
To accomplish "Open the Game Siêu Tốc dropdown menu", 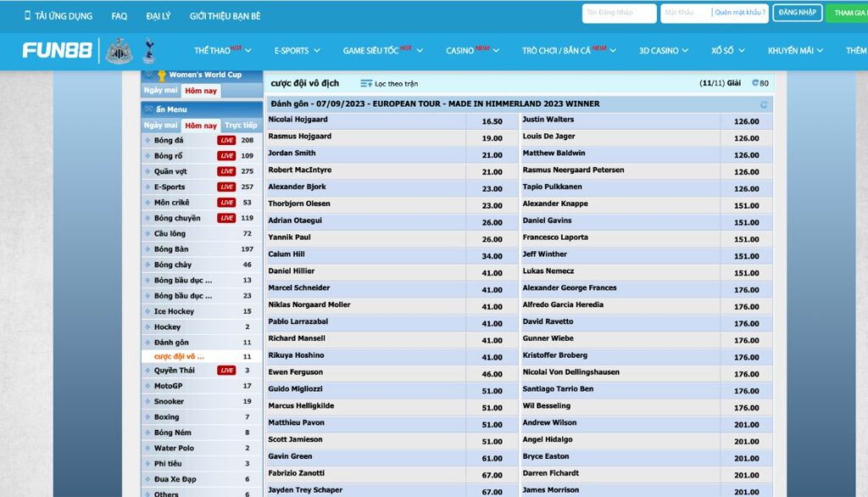I will click(382, 50).
